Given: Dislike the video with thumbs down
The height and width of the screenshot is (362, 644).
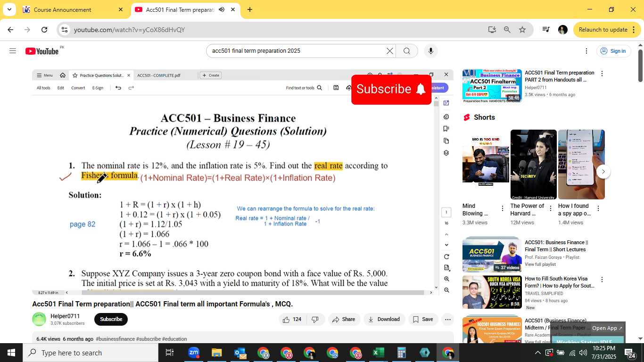Looking at the screenshot, I should pyautogui.click(x=315, y=319).
